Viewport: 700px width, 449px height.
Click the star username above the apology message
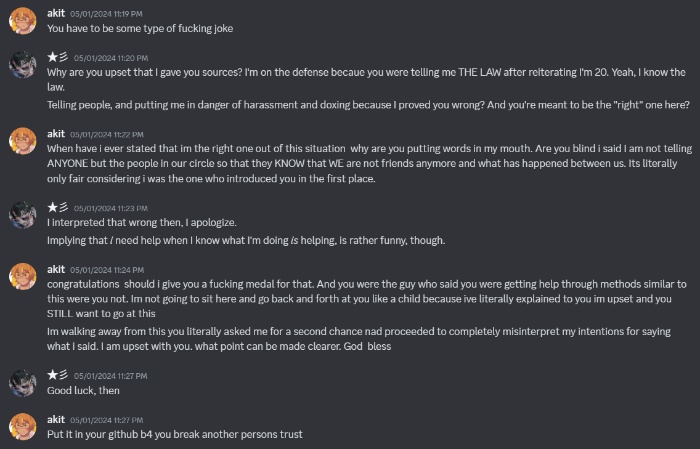point(58,206)
